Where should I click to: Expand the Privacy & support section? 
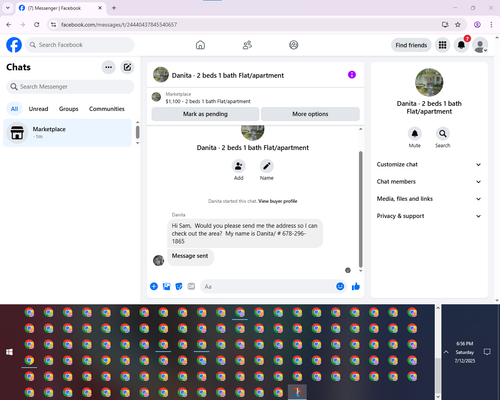(429, 216)
